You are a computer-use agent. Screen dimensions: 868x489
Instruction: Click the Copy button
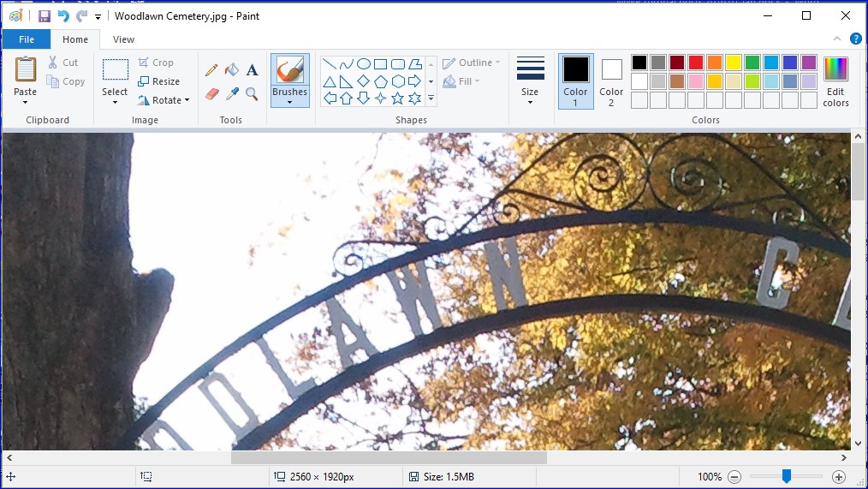[x=66, y=81]
